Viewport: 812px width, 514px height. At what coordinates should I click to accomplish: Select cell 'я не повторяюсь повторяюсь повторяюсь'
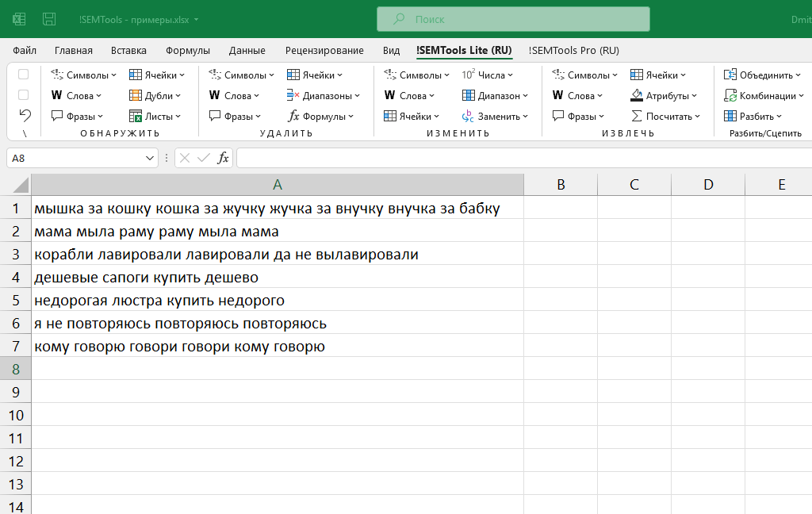pyautogui.click(x=278, y=324)
